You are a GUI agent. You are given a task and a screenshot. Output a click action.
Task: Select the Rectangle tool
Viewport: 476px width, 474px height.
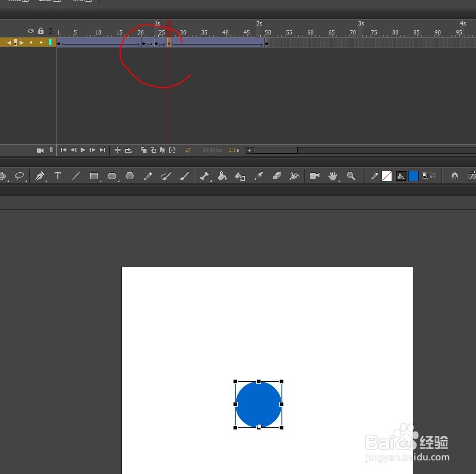pyautogui.click(x=94, y=176)
